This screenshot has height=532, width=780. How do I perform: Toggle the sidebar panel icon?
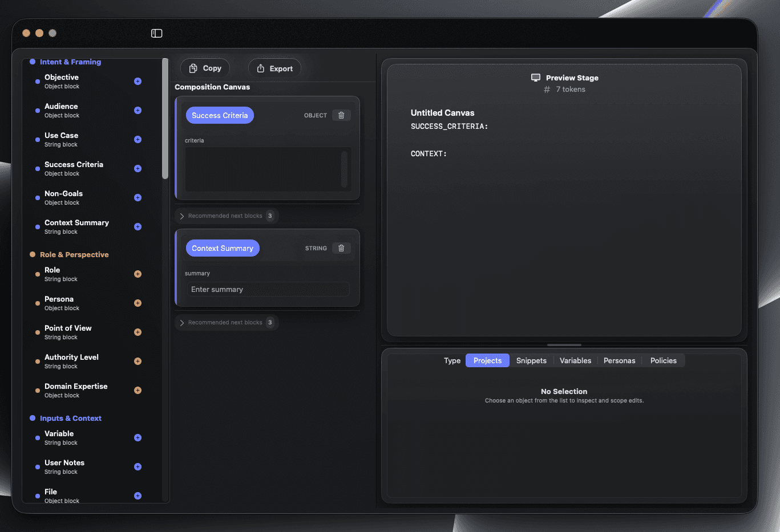[x=157, y=34]
